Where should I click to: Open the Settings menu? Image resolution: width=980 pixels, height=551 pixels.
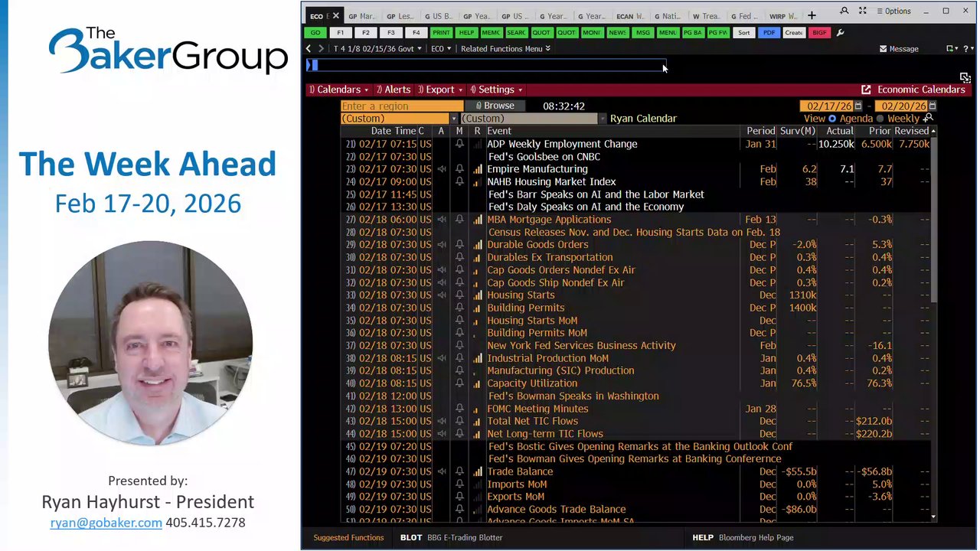496,90
